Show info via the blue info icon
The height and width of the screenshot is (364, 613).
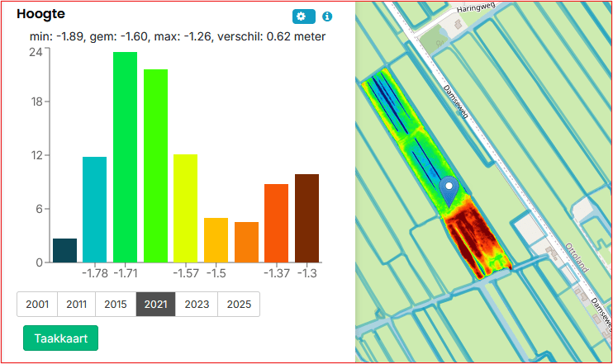(327, 17)
